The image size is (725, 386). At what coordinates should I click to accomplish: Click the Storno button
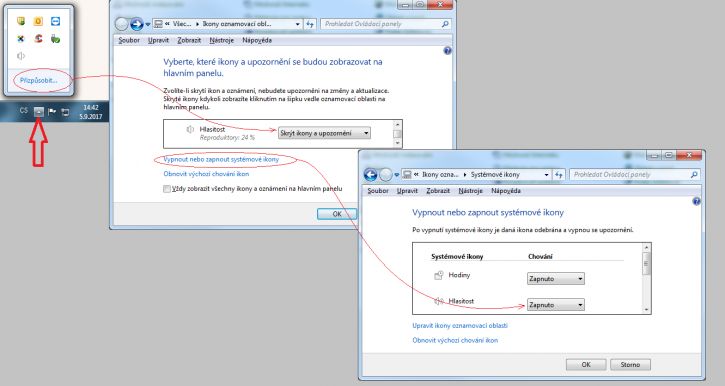tap(630, 365)
